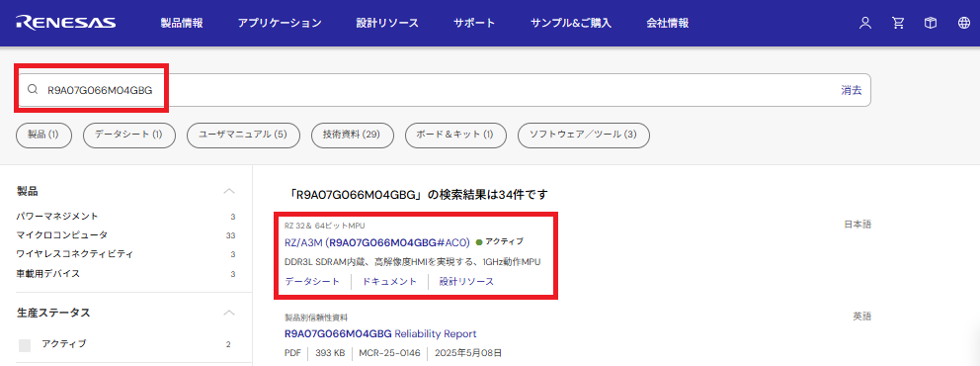Collapse the 製品 filter section

click(229, 191)
